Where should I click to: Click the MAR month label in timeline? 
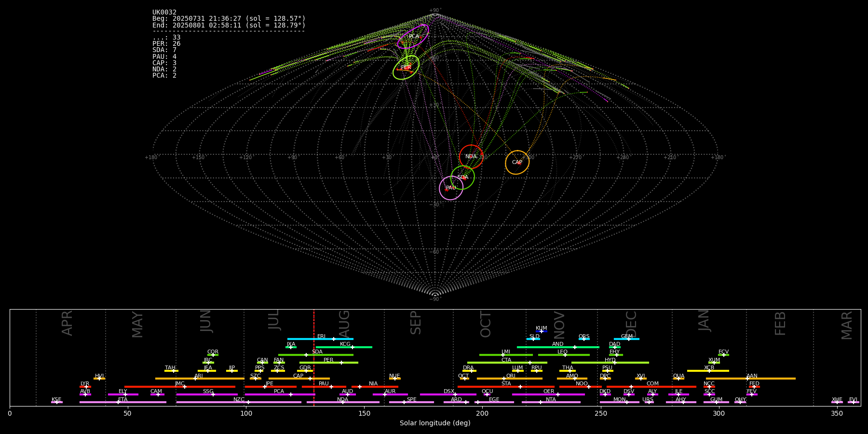point(847,325)
